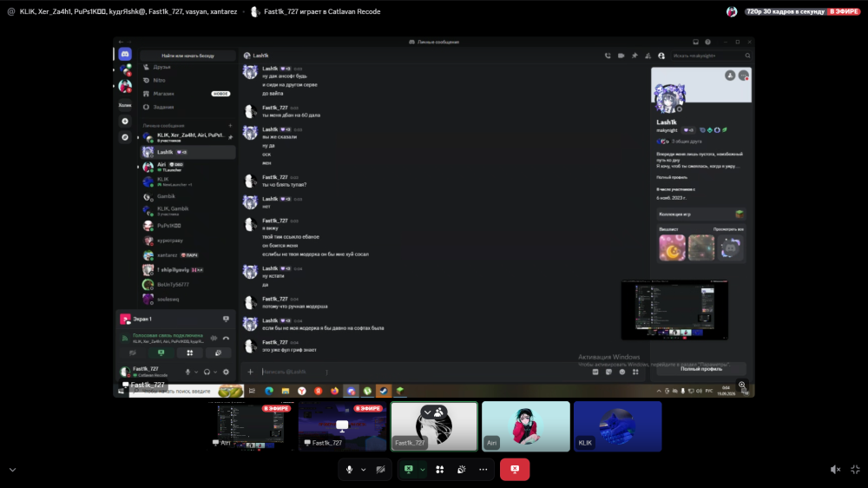The width and height of the screenshot is (868, 488).
Task: In shared screen, open 'Задания' sidebar item
Action: (x=187, y=107)
